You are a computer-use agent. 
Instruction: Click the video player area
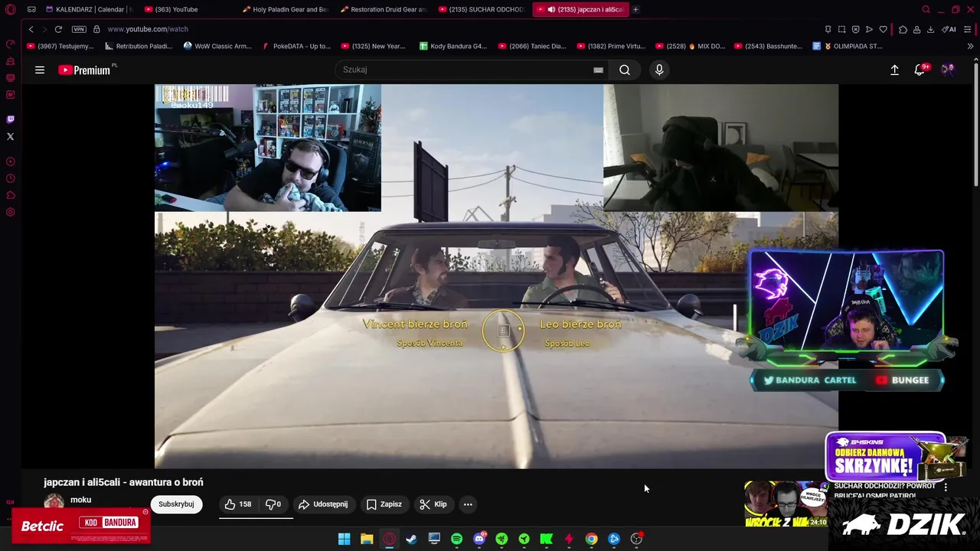click(496, 276)
